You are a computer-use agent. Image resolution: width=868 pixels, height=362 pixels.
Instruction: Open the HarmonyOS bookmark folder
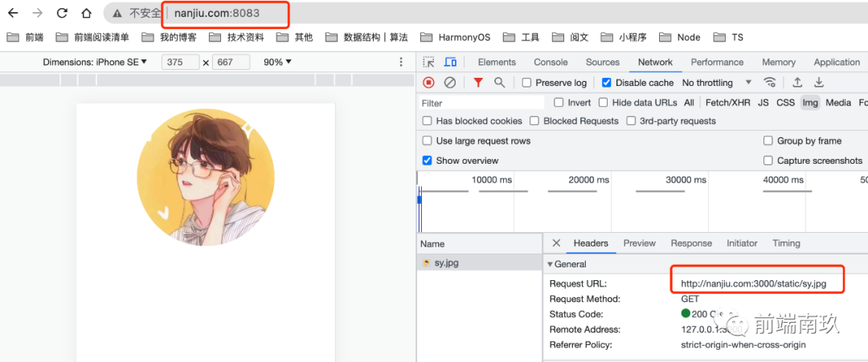pyautogui.click(x=455, y=38)
